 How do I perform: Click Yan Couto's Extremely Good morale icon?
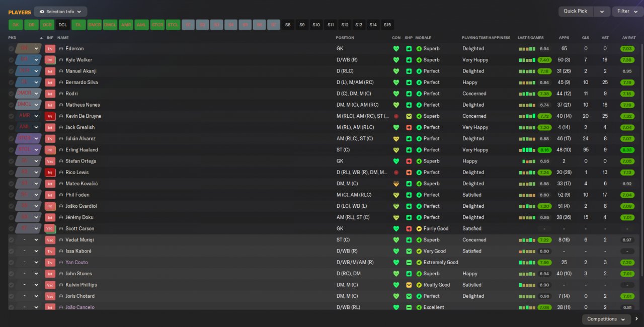click(x=419, y=263)
